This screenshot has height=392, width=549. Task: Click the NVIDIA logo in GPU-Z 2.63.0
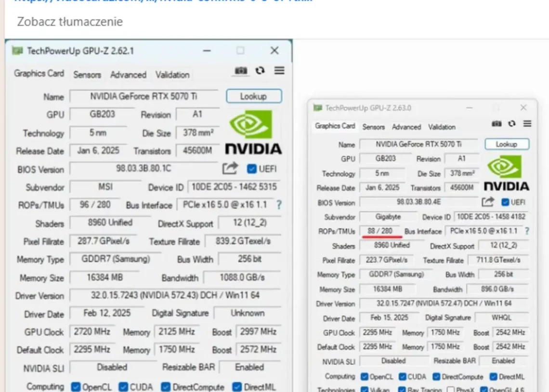(506, 174)
